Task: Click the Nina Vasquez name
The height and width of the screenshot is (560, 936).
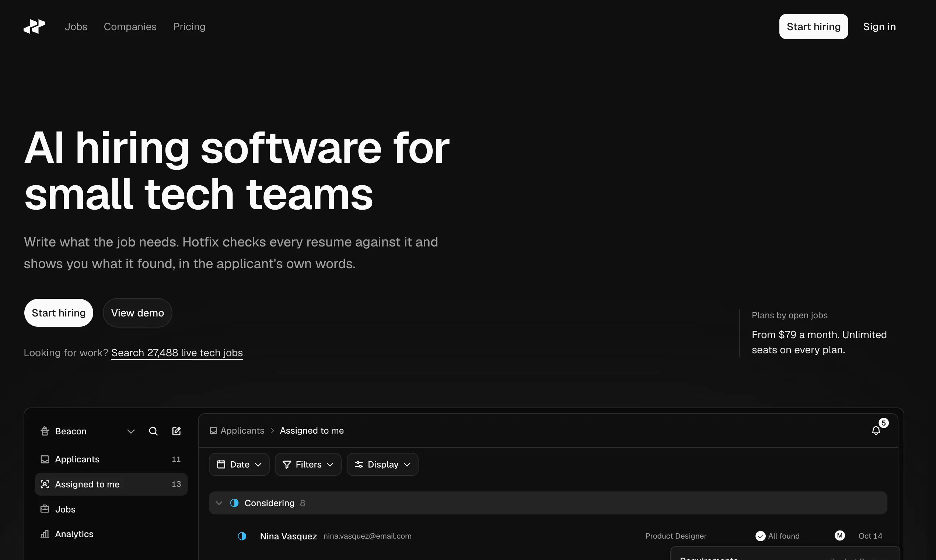Action: [288, 536]
